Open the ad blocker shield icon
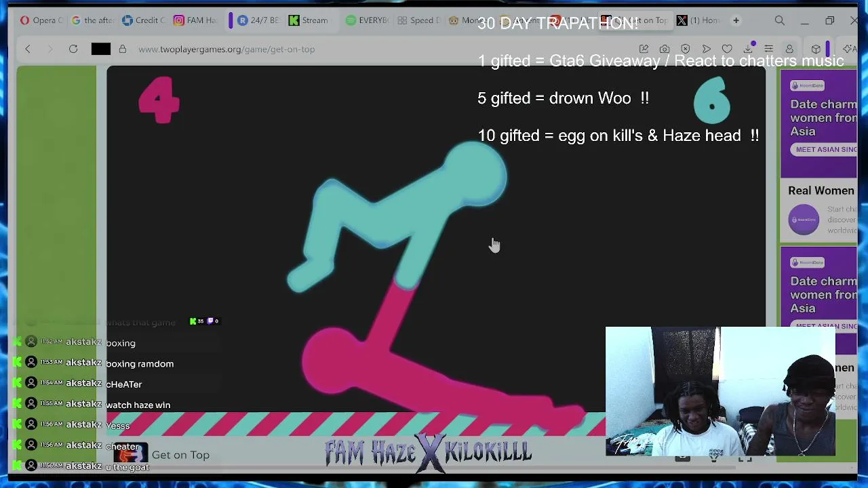The image size is (868, 488). point(686,49)
